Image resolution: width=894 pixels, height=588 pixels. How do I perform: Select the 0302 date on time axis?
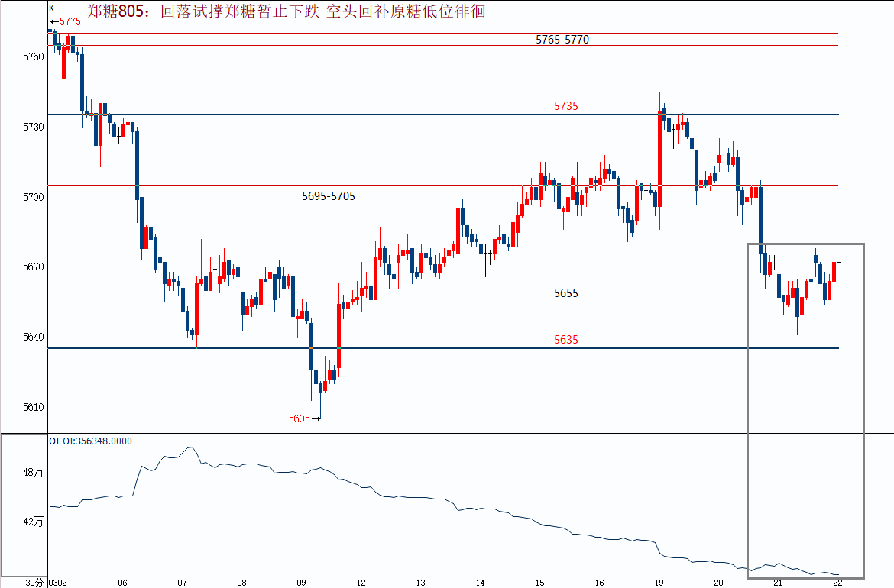click(58, 583)
